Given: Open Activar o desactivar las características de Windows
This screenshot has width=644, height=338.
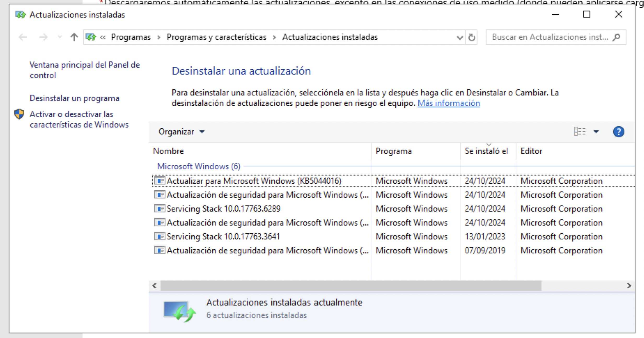Looking at the screenshot, I should pos(79,119).
